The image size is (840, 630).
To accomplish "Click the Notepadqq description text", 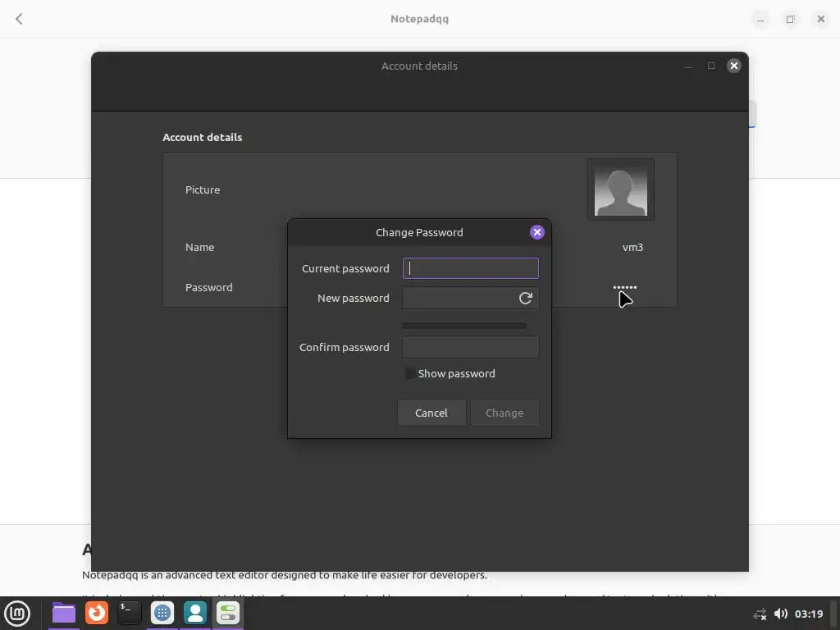I will point(285,575).
